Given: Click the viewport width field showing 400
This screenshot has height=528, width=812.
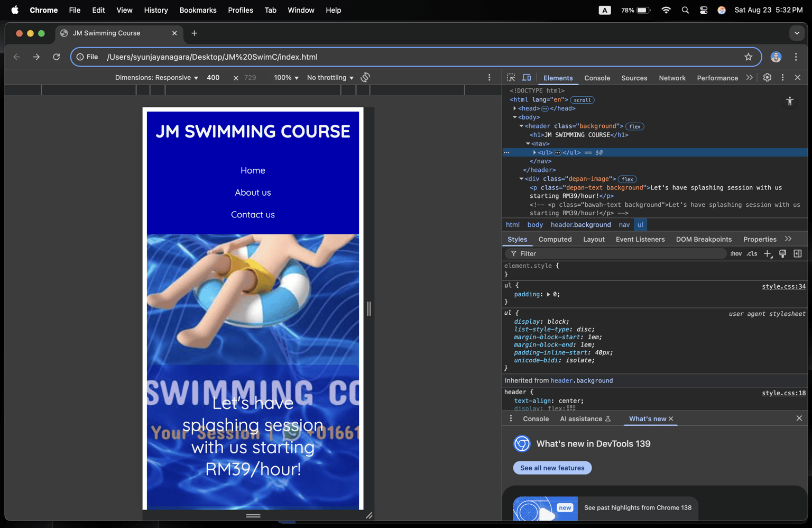Looking at the screenshot, I should click(x=214, y=77).
